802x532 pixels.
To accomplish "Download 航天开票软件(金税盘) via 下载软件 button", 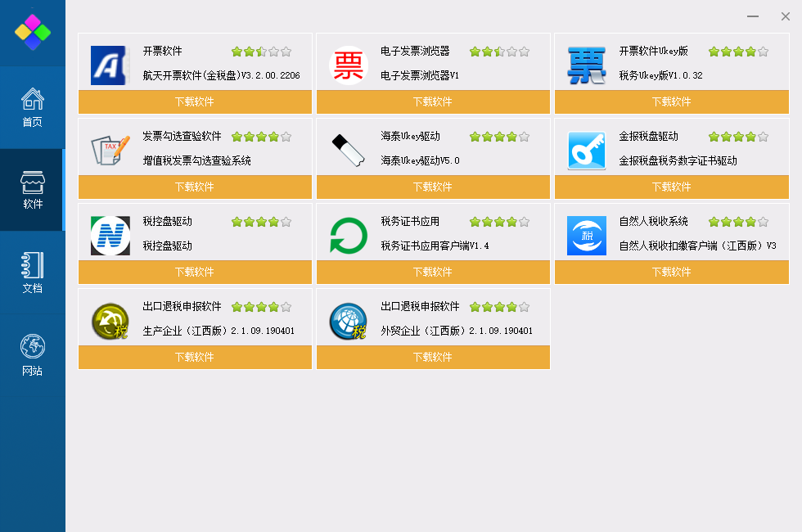I will tap(195, 101).
